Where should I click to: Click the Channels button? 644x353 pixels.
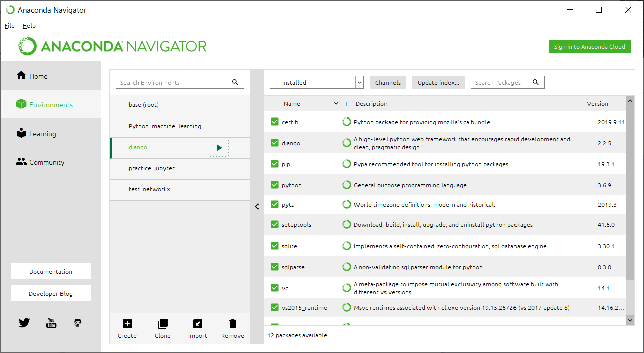click(388, 82)
